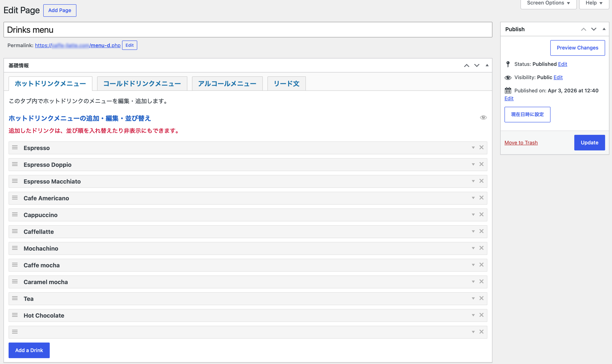
Task: Open the menu-d.php permalink
Action: (78, 45)
